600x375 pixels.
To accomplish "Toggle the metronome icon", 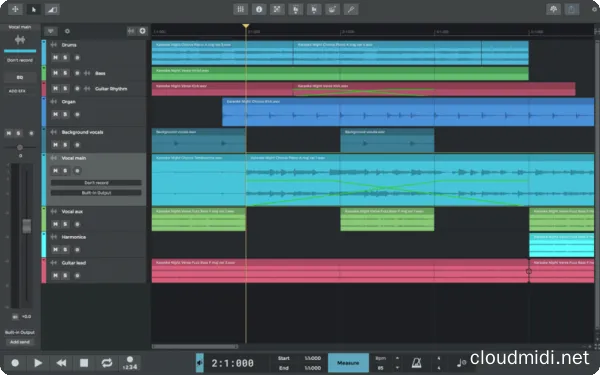I will click(x=416, y=362).
